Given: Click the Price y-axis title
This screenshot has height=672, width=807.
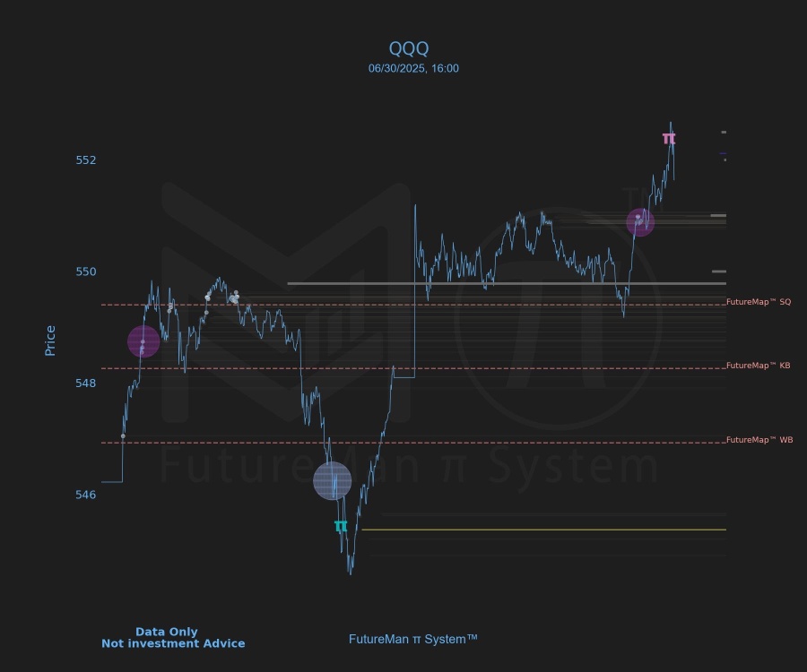Looking at the screenshot, I should click(x=50, y=340).
